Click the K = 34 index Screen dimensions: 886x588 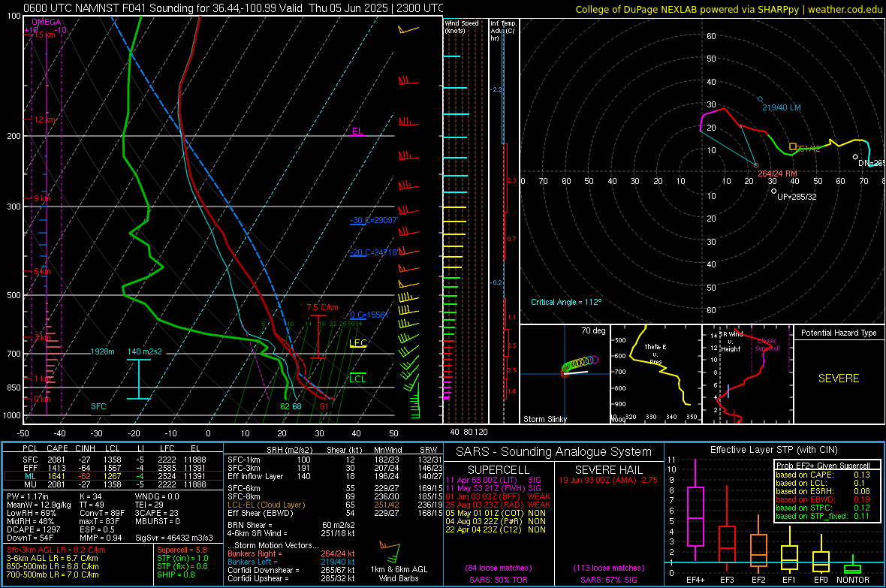(x=90, y=496)
